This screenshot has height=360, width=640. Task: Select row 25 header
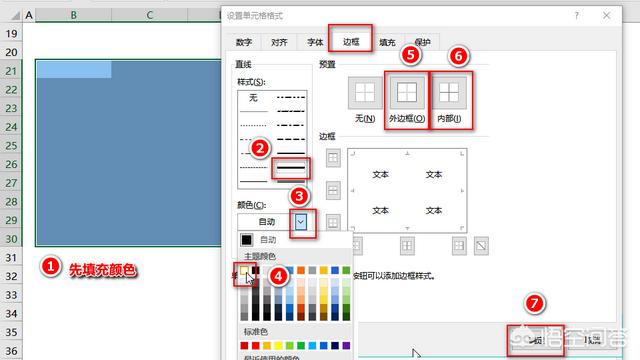coord(11,145)
